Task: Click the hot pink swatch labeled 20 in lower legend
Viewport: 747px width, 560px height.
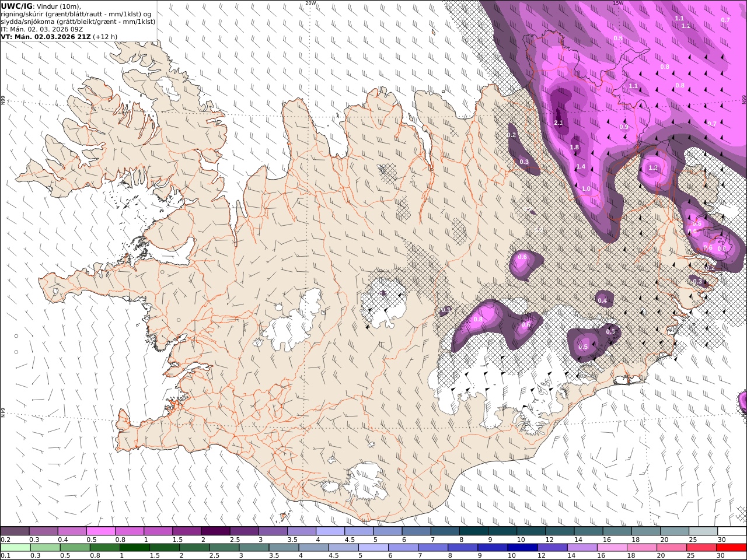Action: (x=672, y=548)
